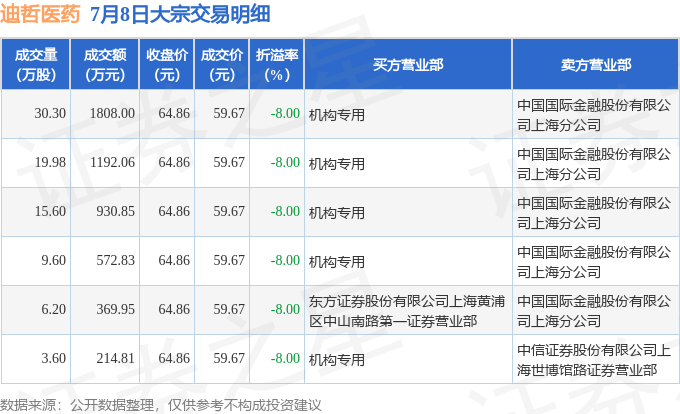Click the 7月8日大宗交易明细 heading

(x=180, y=14)
